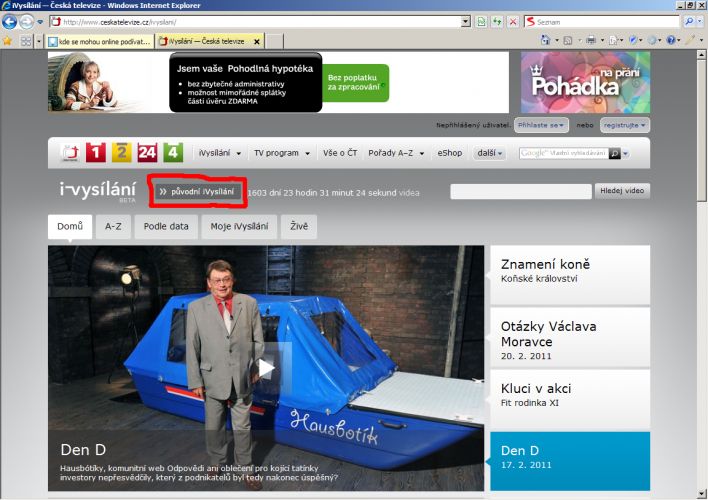Open the Favorites star icon

click(x=7, y=41)
